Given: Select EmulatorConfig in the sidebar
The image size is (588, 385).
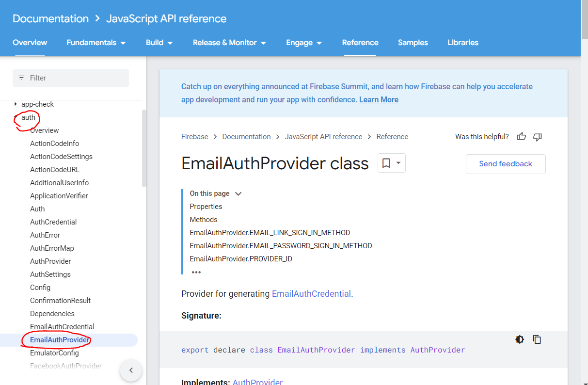Looking at the screenshot, I should [54, 353].
